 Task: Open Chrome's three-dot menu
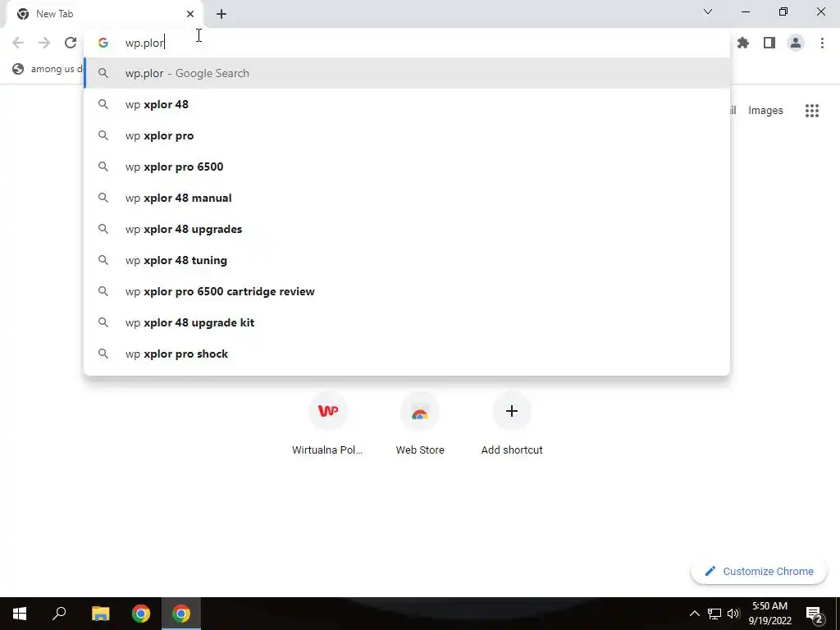point(822,43)
